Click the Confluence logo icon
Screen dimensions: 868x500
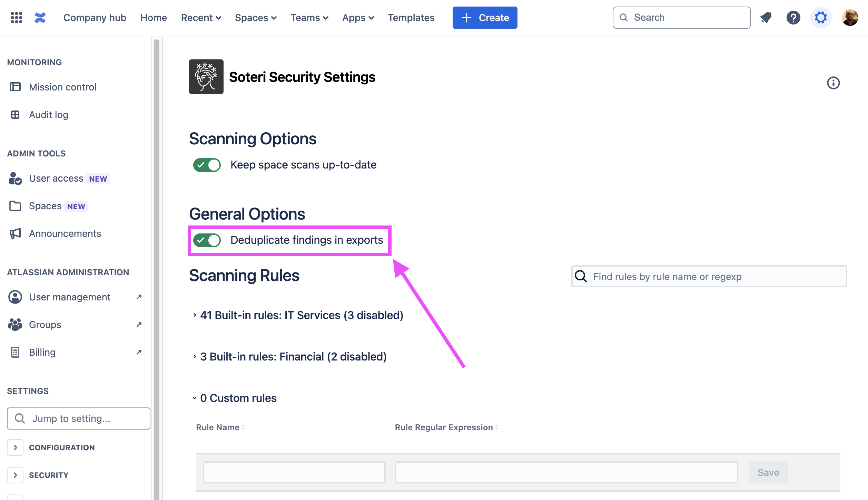pos(40,18)
